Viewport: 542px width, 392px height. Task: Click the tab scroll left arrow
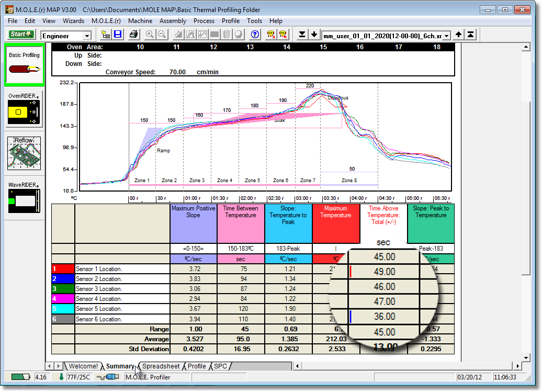tap(49, 366)
